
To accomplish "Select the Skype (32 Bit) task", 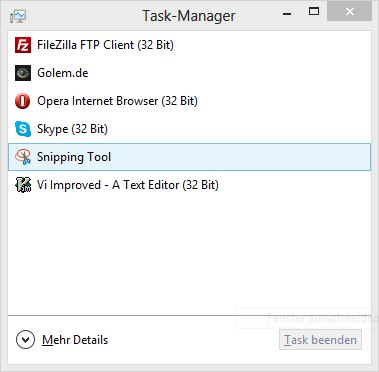I will point(189,129).
